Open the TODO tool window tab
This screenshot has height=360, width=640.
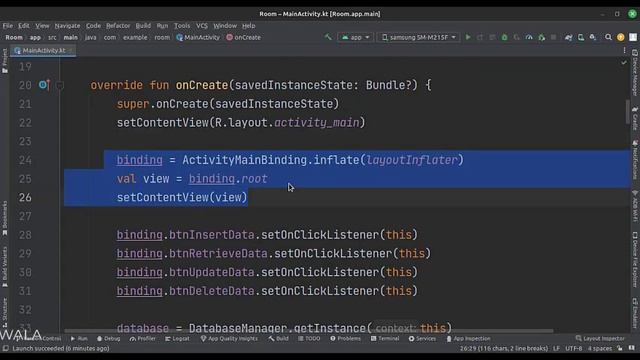[309, 338]
